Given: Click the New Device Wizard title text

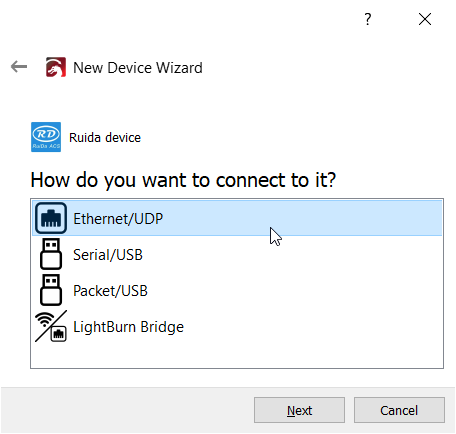Looking at the screenshot, I should pyautogui.click(x=138, y=68).
